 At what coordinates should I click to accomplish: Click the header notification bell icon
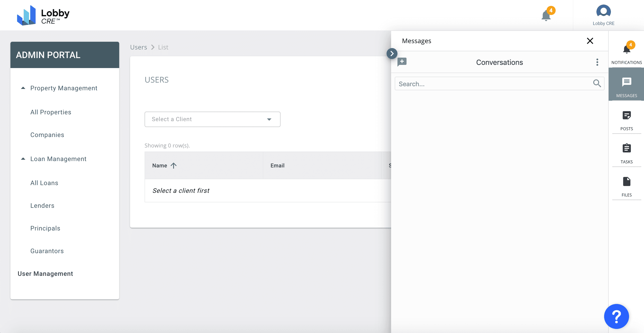click(546, 16)
